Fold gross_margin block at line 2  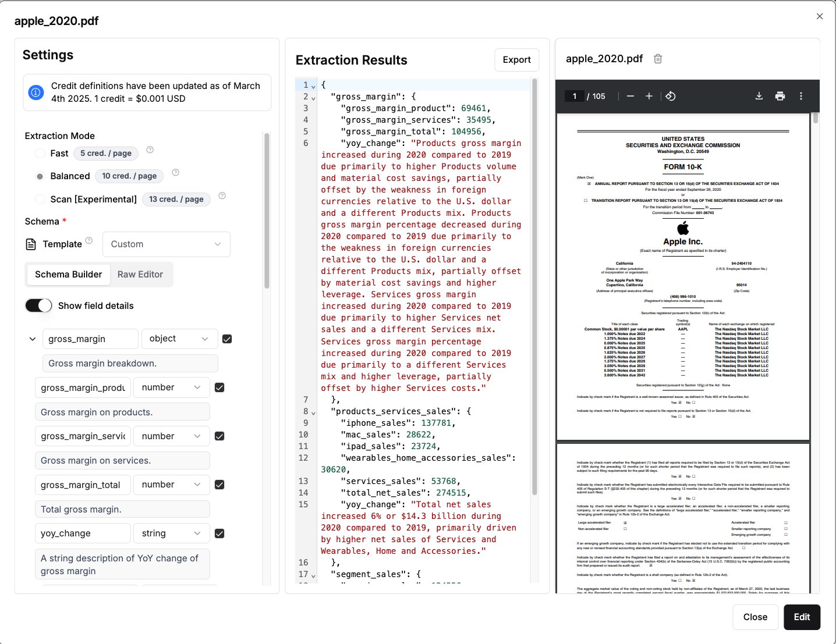pyautogui.click(x=313, y=98)
